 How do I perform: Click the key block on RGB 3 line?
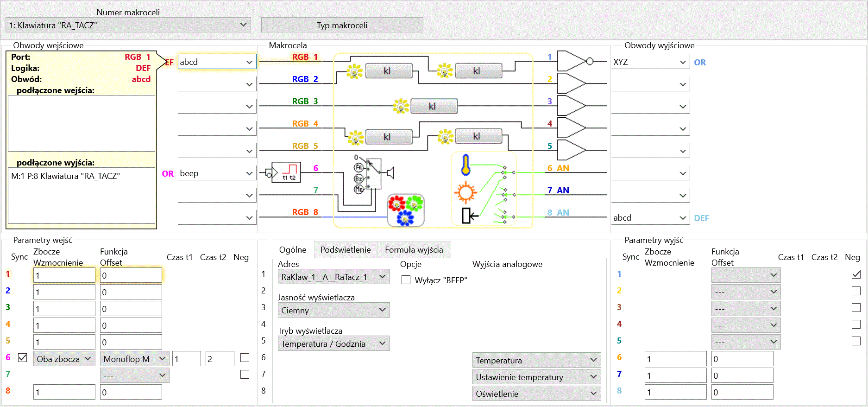click(434, 106)
